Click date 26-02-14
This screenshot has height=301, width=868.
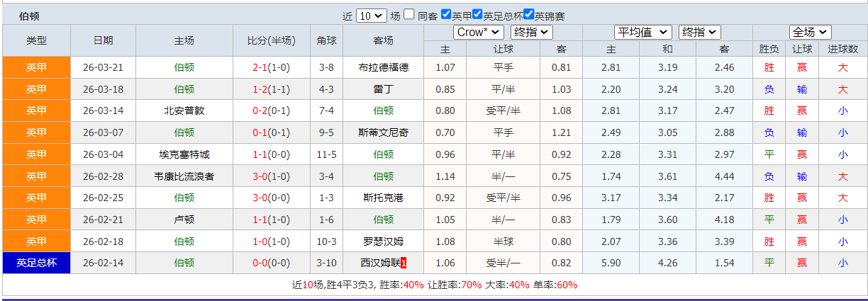pyautogui.click(x=103, y=263)
